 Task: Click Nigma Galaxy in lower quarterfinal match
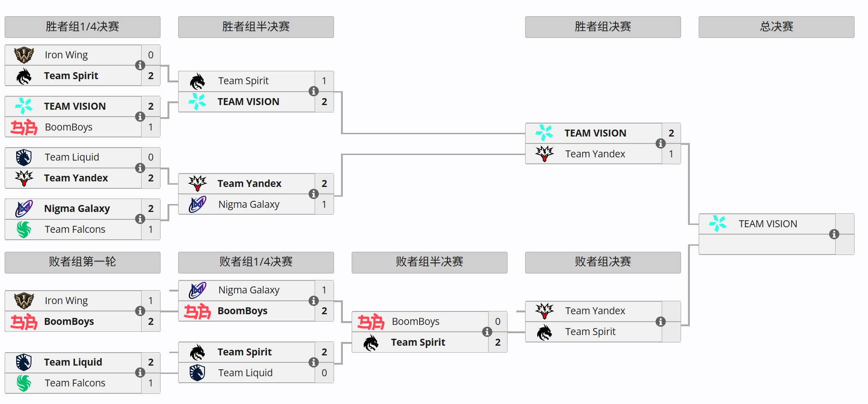[x=249, y=290]
